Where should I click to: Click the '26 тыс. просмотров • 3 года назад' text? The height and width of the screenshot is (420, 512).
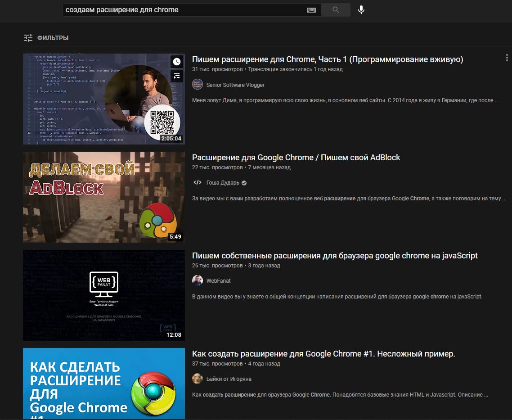pyautogui.click(x=236, y=266)
